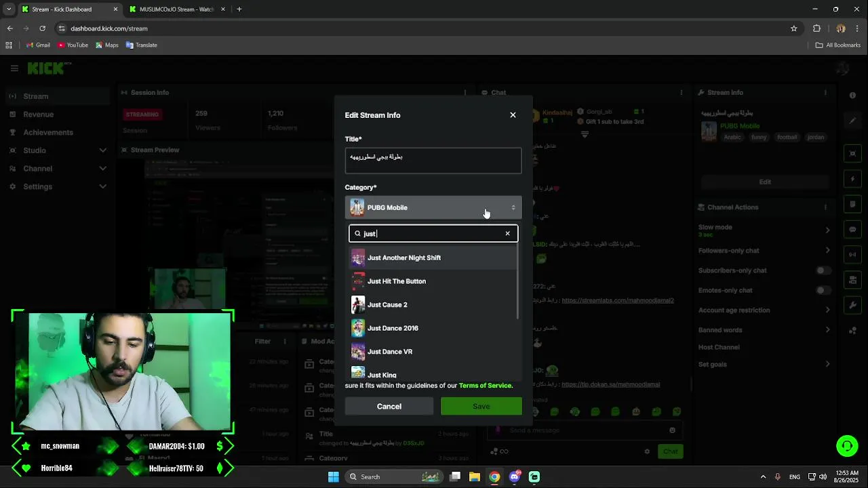Open the Windows Start menu
Image resolution: width=868 pixels, height=488 pixels.
[x=334, y=477]
